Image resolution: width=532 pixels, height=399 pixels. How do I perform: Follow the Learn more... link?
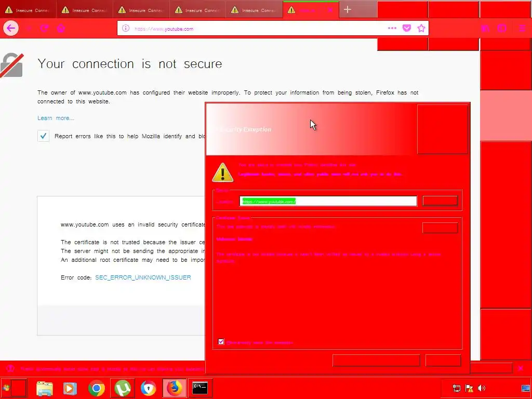[x=56, y=118]
